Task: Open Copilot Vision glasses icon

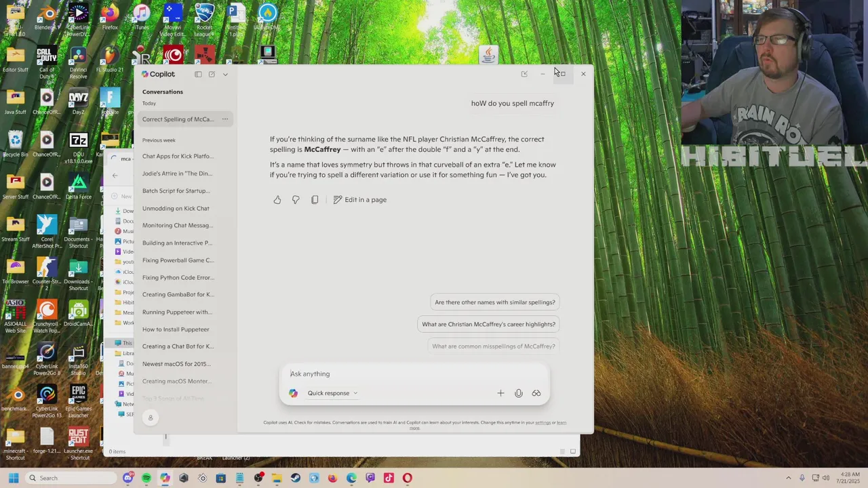Action: (x=536, y=393)
